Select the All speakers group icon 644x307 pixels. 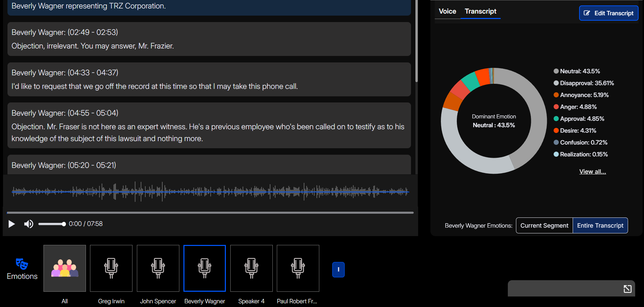(x=65, y=268)
